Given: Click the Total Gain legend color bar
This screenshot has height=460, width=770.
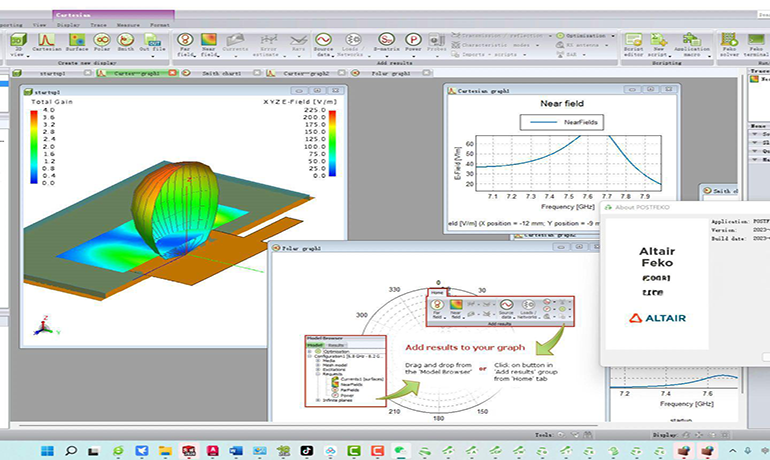Looking at the screenshot, I should coord(34,147).
